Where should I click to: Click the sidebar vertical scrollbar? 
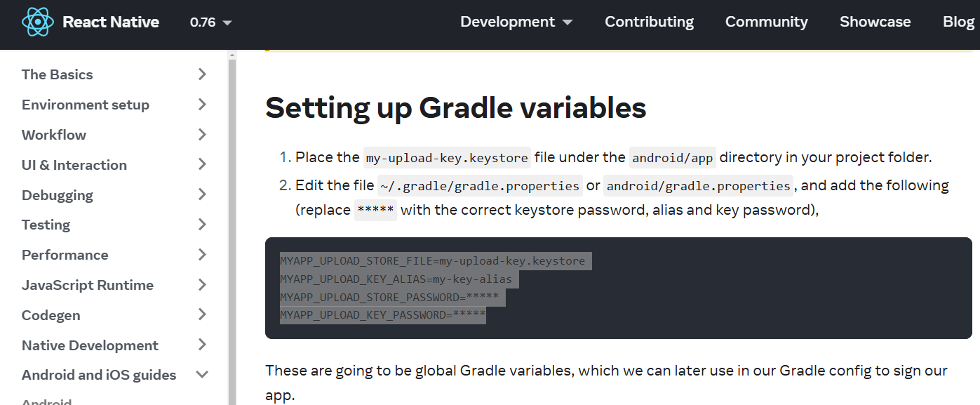tap(232, 232)
